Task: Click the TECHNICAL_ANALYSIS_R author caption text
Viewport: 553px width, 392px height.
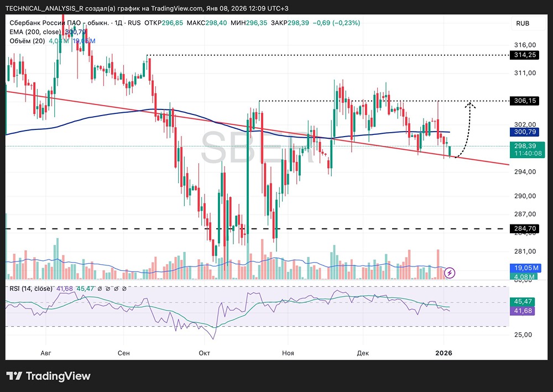Action: coord(44,8)
